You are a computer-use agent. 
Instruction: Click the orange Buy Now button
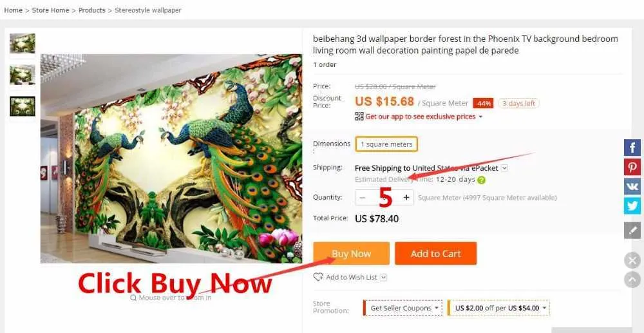pos(351,253)
